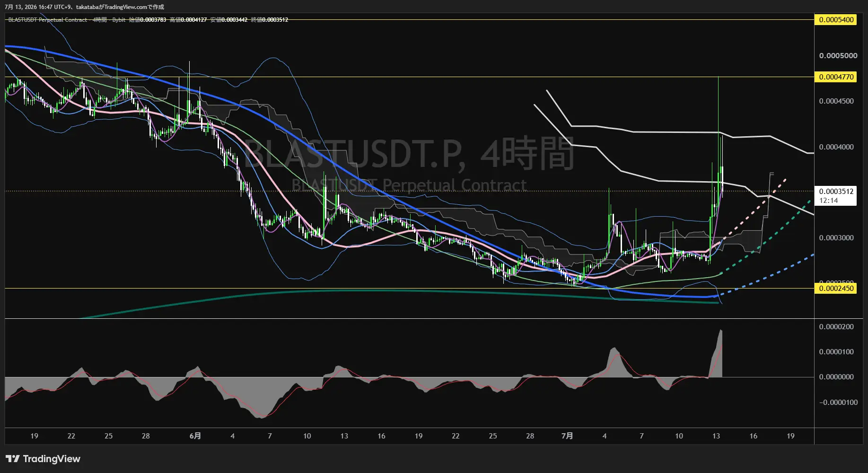
Task: Click the TradingView wordmark text
Action: pyautogui.click(x=52, y=459)
